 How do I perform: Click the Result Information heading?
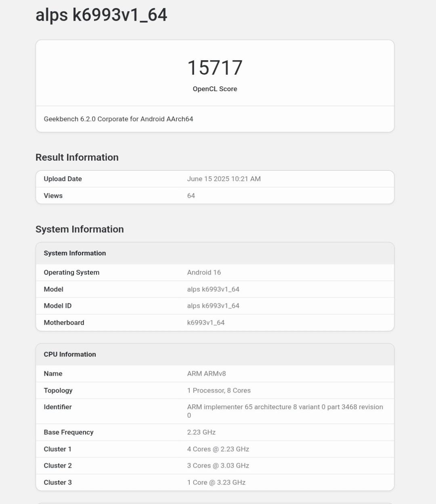point(77,157)
